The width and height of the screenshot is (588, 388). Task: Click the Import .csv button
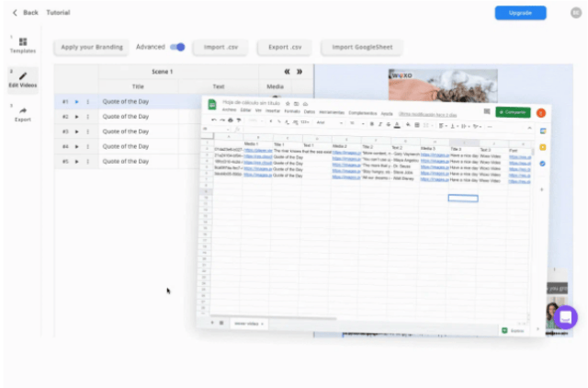click(220, 47)
